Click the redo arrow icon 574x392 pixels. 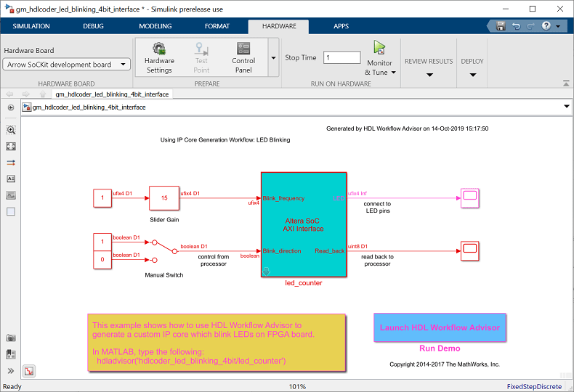click(530, 26)
